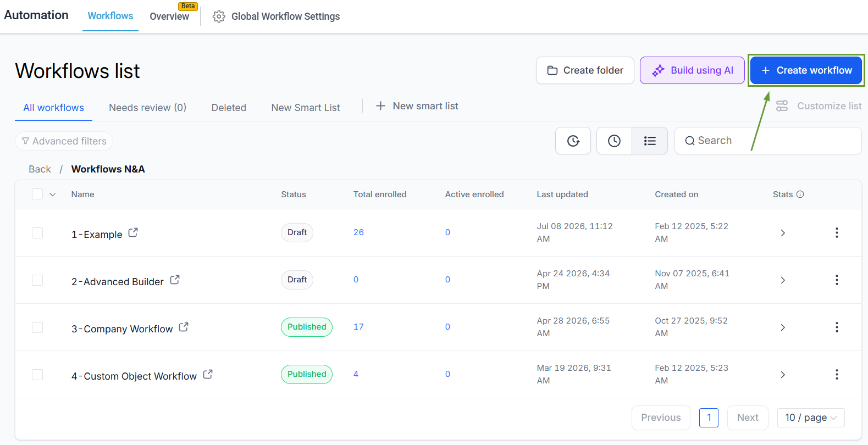Open three-dot menu for 4-Custom Object Workflow
Image resolution: width=868 pixels, height=445 pixels.
click(x=837, y=375)
